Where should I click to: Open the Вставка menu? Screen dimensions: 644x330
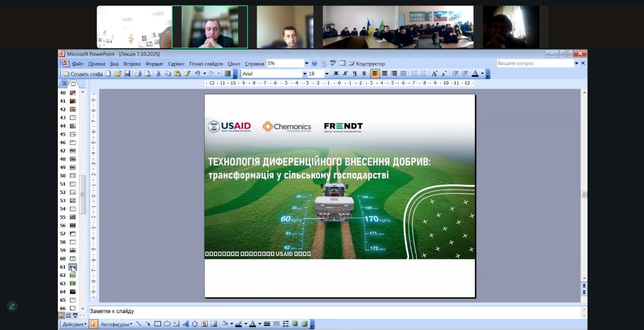(132, 64)
